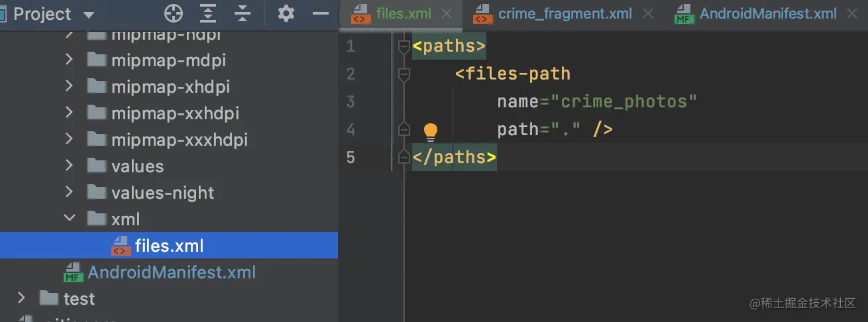
Task: Click the name attribute on line 3
Action: point(518,101)
